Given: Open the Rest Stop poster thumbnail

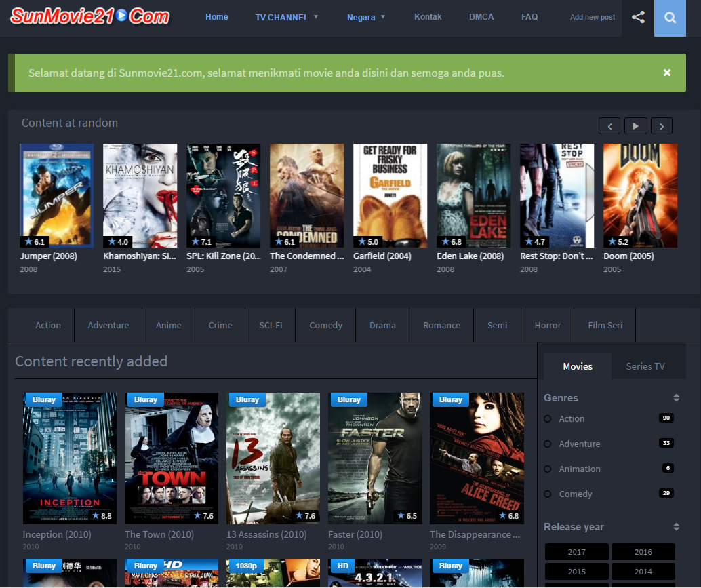Looking at the screenshot, I should pos(557,195).
